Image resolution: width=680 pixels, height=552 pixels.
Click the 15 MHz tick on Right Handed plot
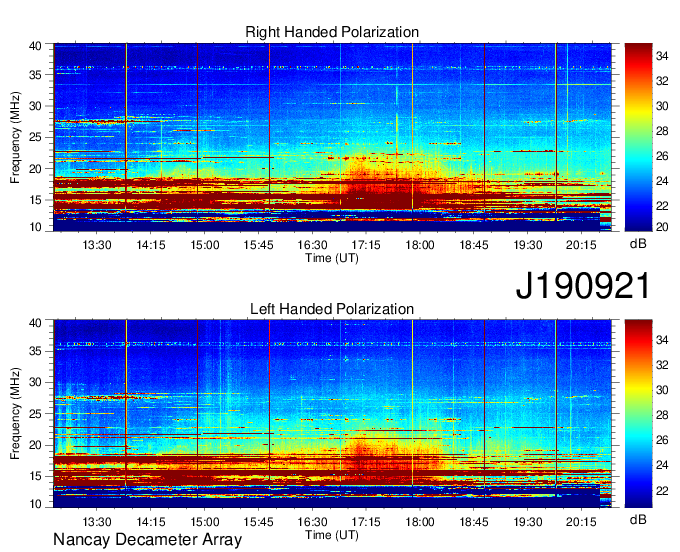tap(35, 200)
